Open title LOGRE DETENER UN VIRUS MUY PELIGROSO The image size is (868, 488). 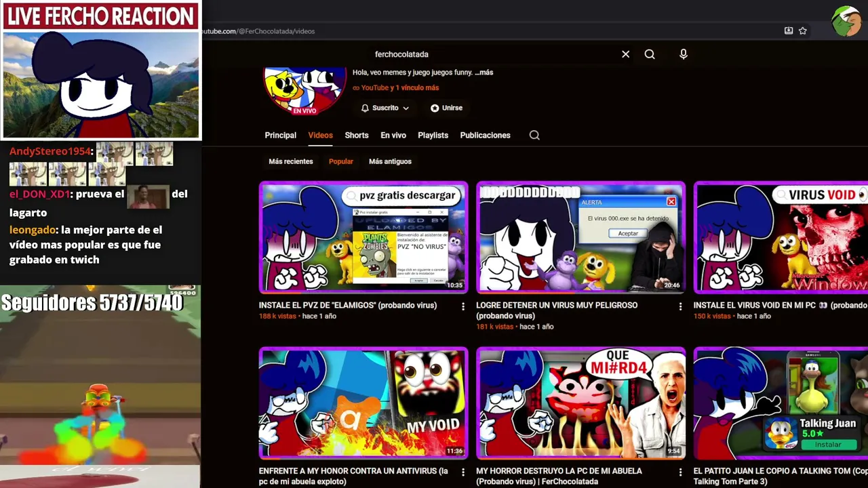point(557,310)
